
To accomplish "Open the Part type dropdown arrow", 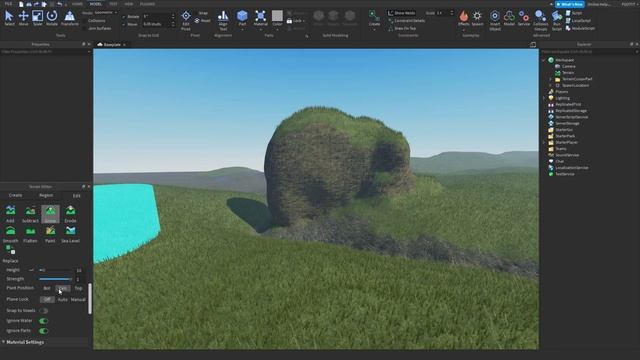I will pos(242,29).
